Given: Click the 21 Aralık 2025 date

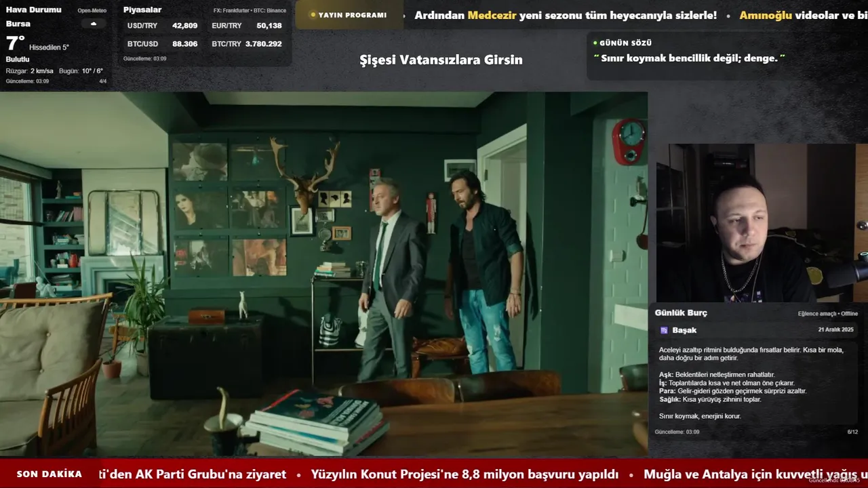Looking at the screenshot, I should tap(835, 329).
